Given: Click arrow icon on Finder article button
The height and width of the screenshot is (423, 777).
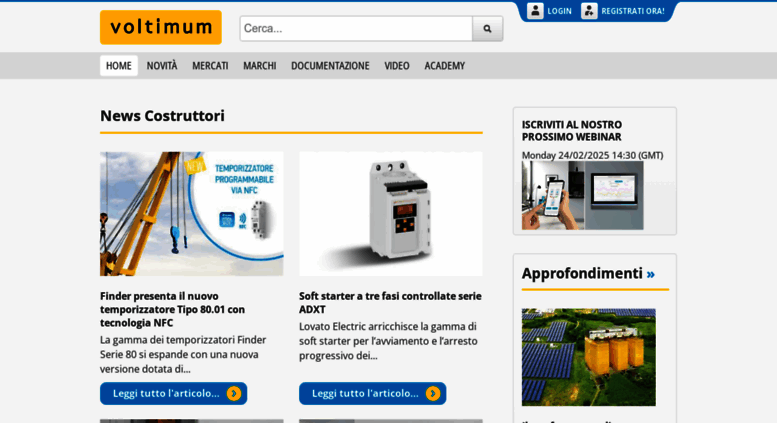Looking at the screenshot, I should point(234,393).
